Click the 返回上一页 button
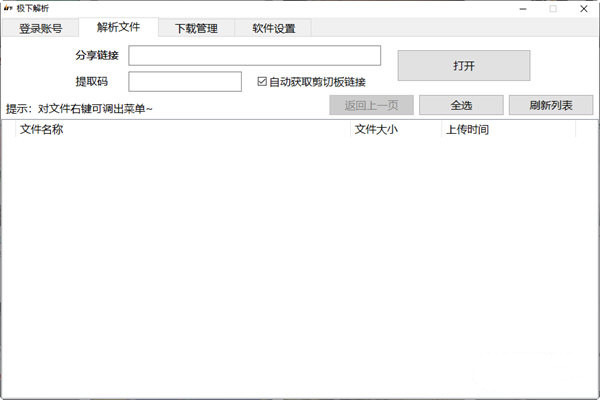Screen dimensions: 600x400 [x=371, y=105]
